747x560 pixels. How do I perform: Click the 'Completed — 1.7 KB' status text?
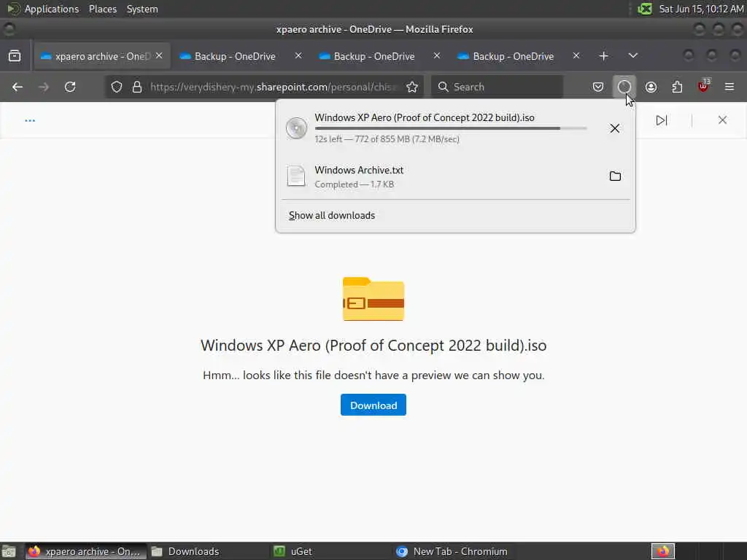pos(354,184)
